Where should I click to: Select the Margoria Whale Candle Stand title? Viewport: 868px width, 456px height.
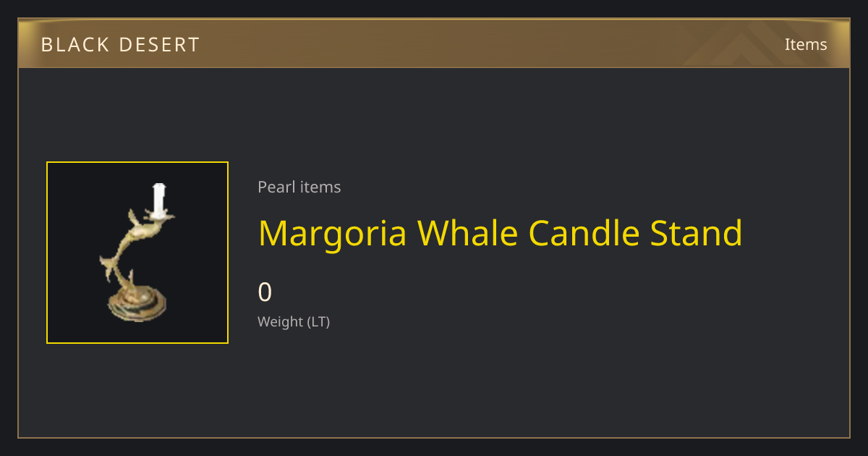[501, 233]
